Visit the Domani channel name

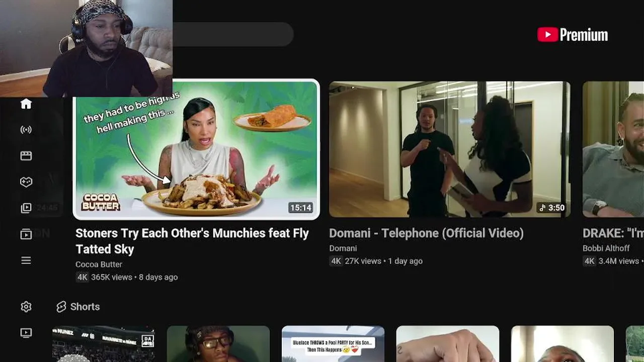click(x=343, y=248)
